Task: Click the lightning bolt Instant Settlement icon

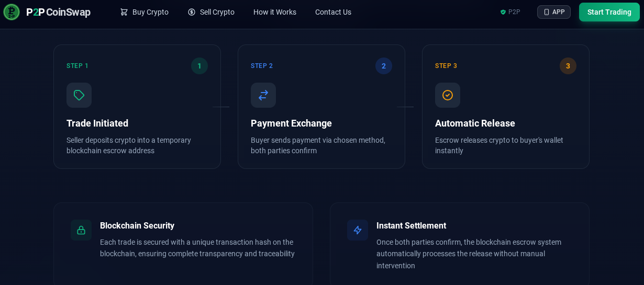Action: (x=358, y=230)
